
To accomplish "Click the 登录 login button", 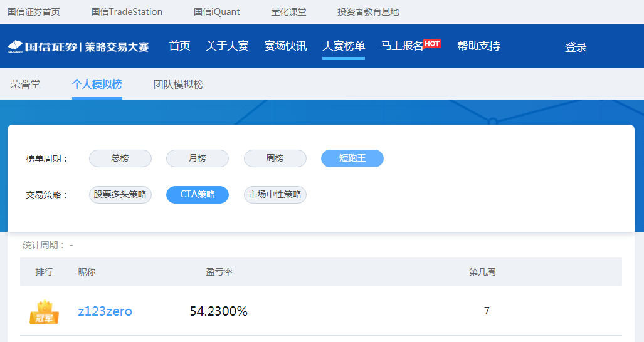I will (576, 47).
